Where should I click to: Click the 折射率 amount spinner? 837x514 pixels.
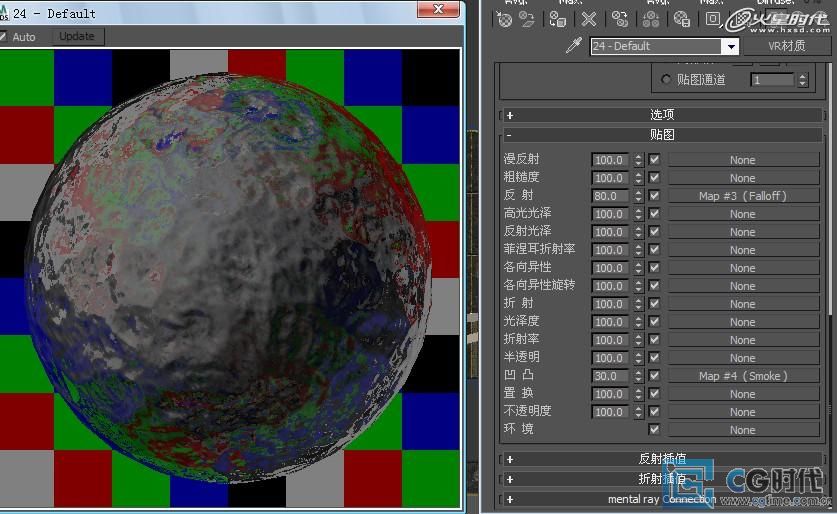pyautogui.click(x=638, y=340)
